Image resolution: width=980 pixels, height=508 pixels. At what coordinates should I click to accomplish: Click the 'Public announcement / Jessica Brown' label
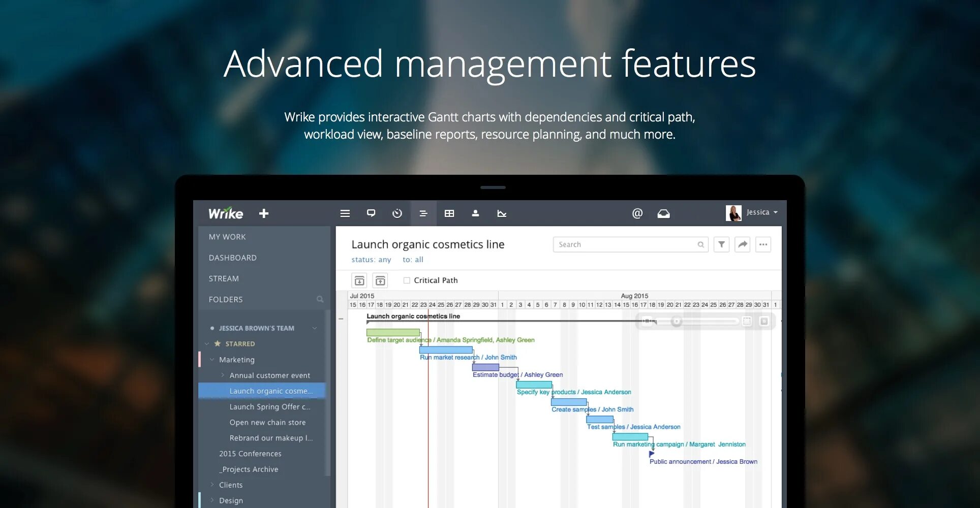pyautogui.click(x=703, y=462)
